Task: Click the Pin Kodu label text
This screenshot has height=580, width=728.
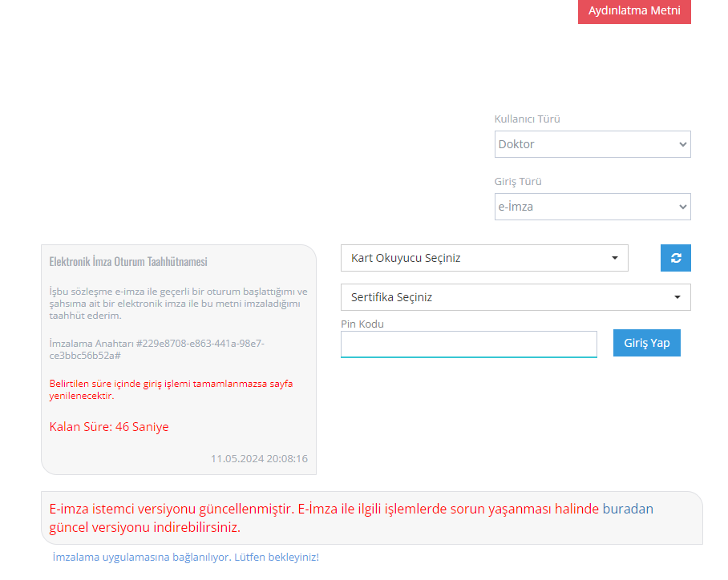Action: (x=362, y=324)
